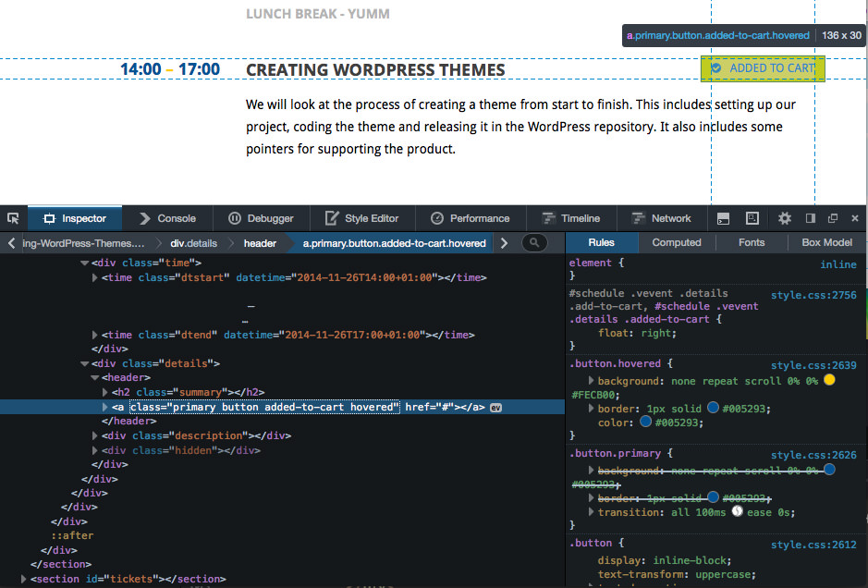Expand the time dtstart node
868x588 pixels.
[94, 277]
